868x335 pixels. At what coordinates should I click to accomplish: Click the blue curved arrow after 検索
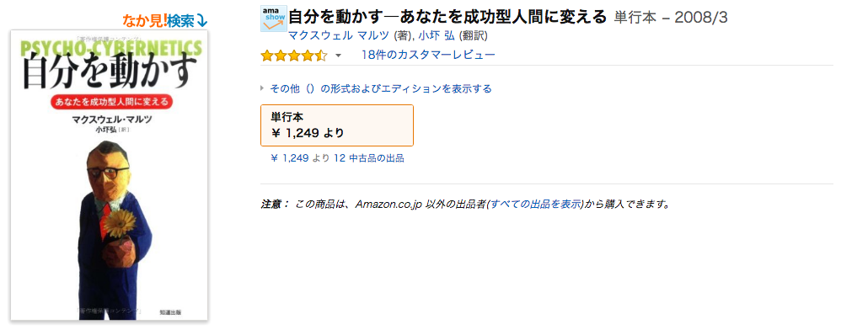tap(201, 21)
